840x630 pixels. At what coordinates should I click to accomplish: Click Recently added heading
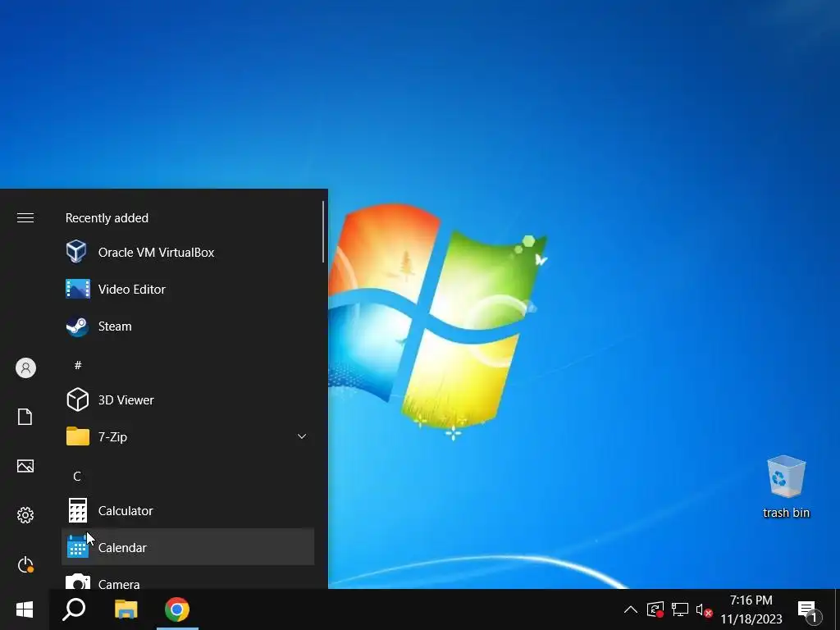coord(107,218)
